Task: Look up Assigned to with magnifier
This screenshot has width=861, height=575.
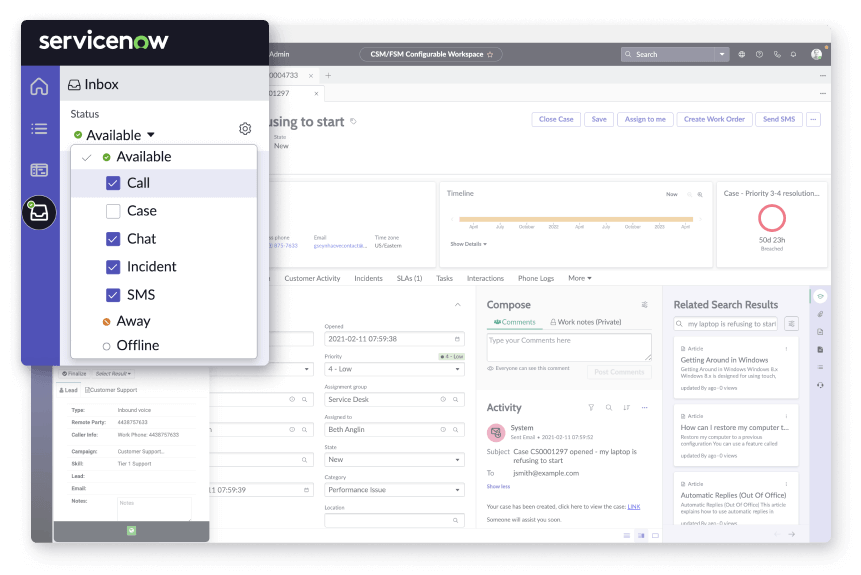Action: click(455, 429)
